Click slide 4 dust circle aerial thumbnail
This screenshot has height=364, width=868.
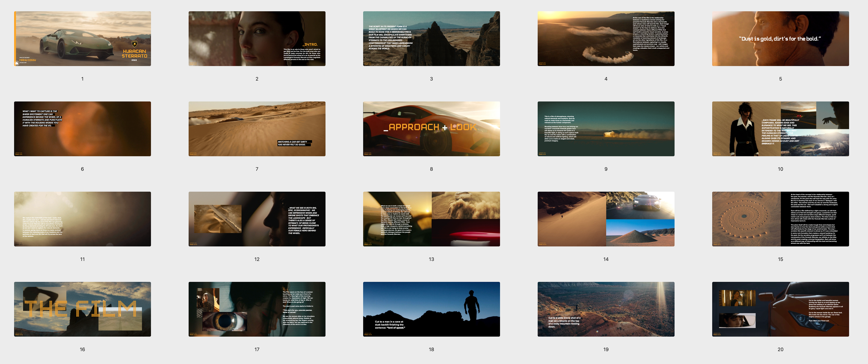click(x=606, y=39)
